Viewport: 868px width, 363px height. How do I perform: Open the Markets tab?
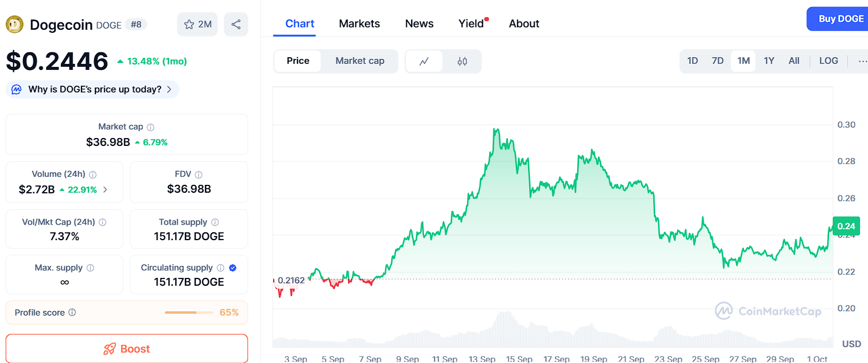[359, 24]
